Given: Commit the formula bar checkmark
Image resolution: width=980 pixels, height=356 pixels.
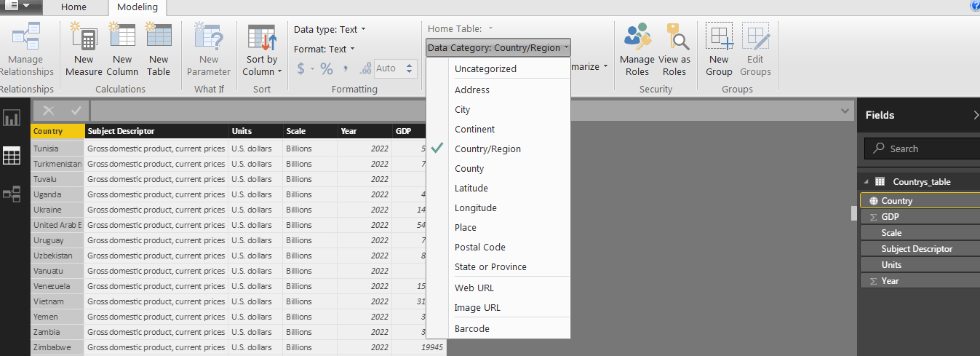Looking at the screenshot, I should tap(76, 111).
